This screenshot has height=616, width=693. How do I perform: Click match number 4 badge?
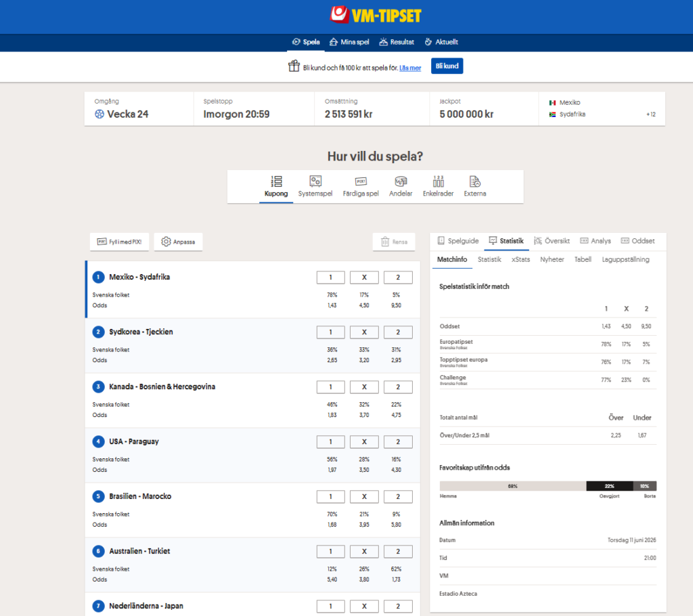point(98,442)
